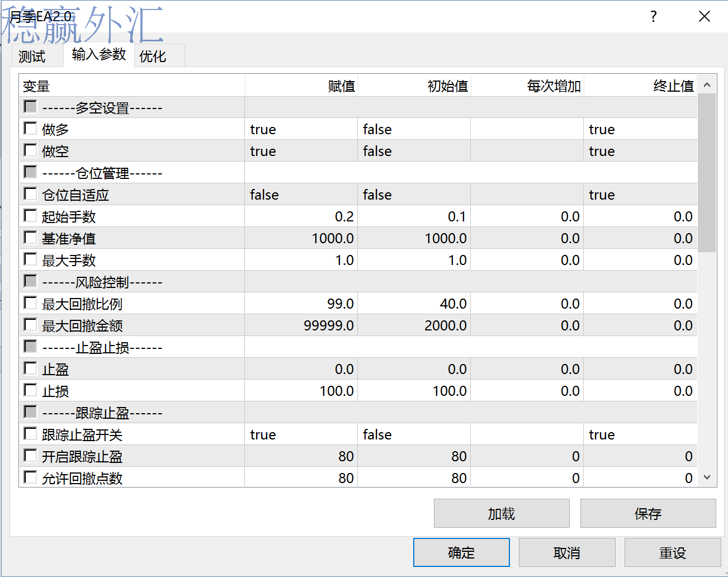Tick the 做多 checkbox

point(30,129)
